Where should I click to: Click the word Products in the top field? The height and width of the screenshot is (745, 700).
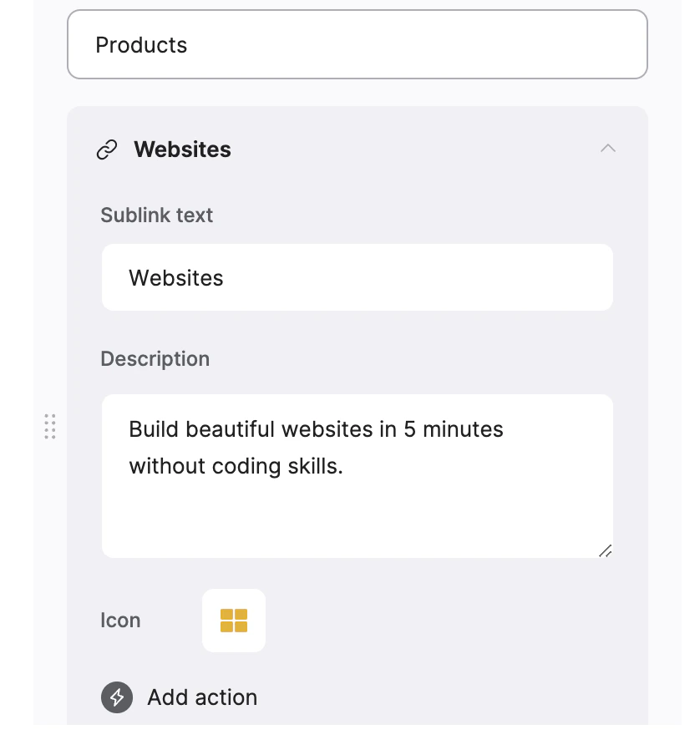[142, 45]
